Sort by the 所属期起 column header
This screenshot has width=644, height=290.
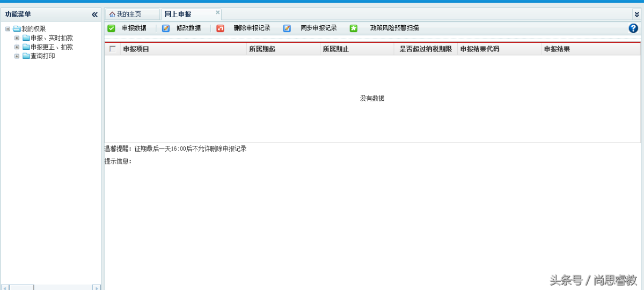click(262, 49)
